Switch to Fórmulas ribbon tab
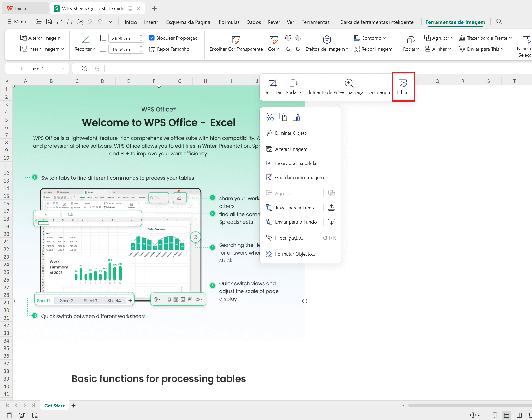 (229, 22)
